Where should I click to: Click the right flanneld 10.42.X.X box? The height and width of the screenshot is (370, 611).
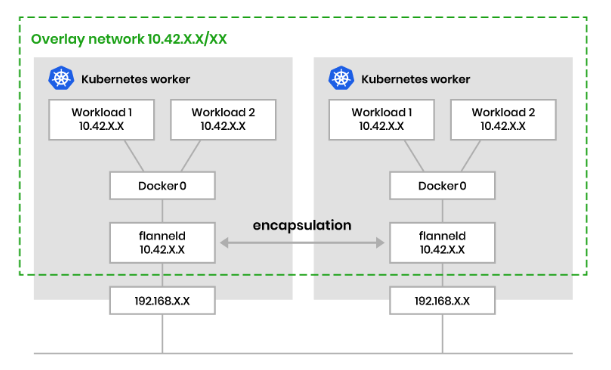click(442, 243)
